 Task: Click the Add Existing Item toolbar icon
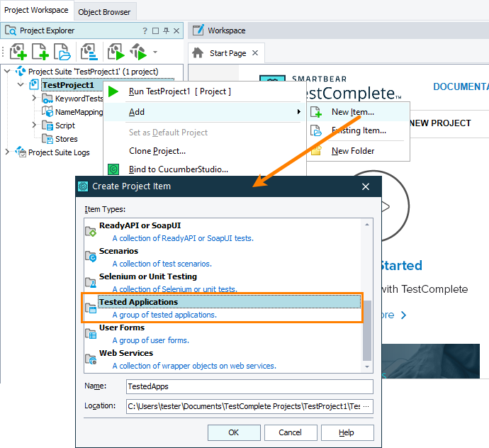tap(62, 52)
